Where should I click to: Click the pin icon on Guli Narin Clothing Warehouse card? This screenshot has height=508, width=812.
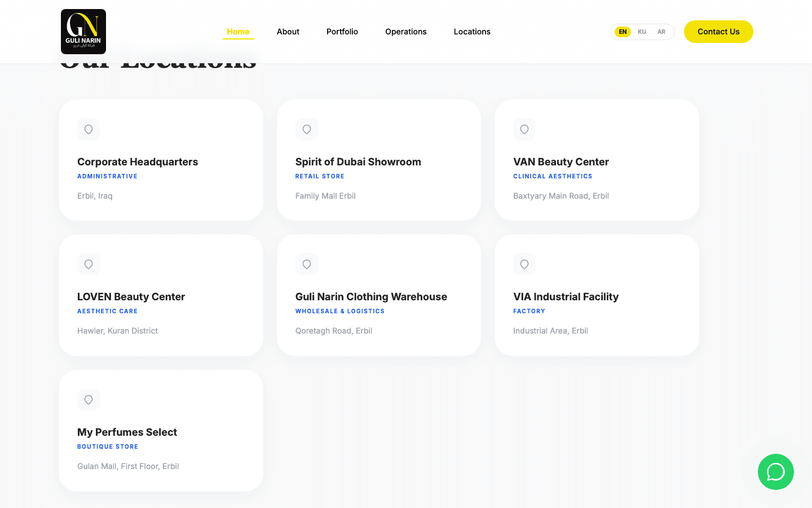[x=307, y=264]
